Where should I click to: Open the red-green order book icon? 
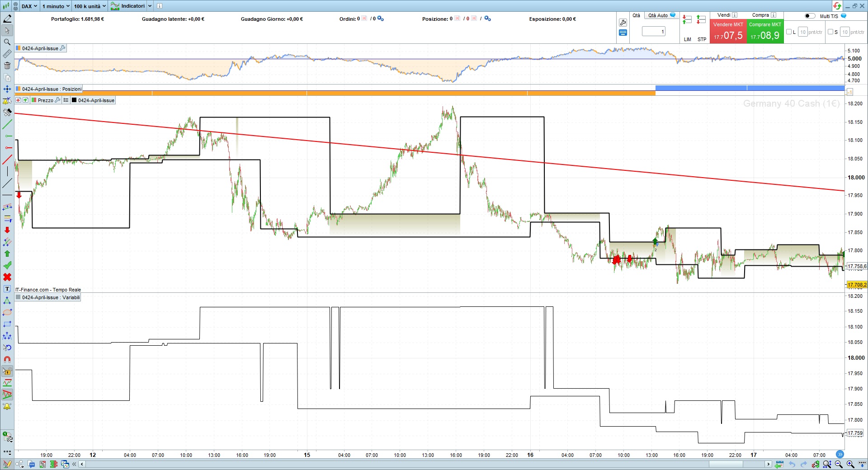54,464
